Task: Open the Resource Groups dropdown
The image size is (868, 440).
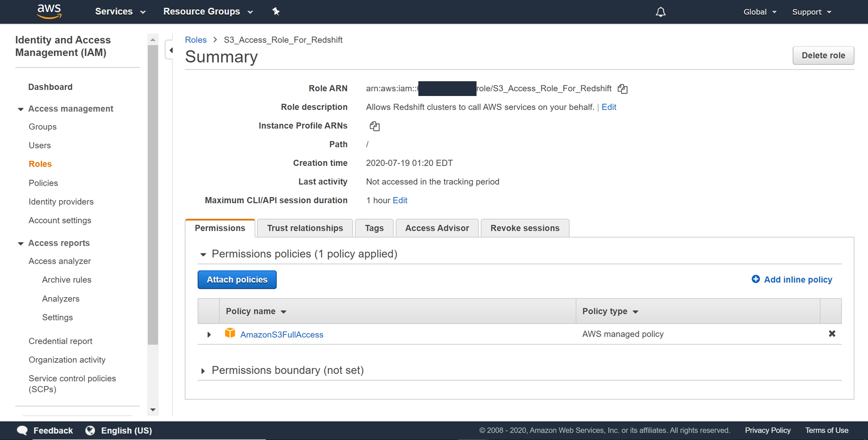Action: click(x=208, y=12)
